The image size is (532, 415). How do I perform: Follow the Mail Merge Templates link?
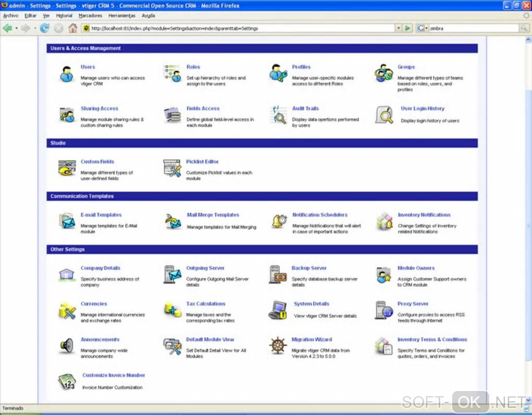(x=213, y=215)
